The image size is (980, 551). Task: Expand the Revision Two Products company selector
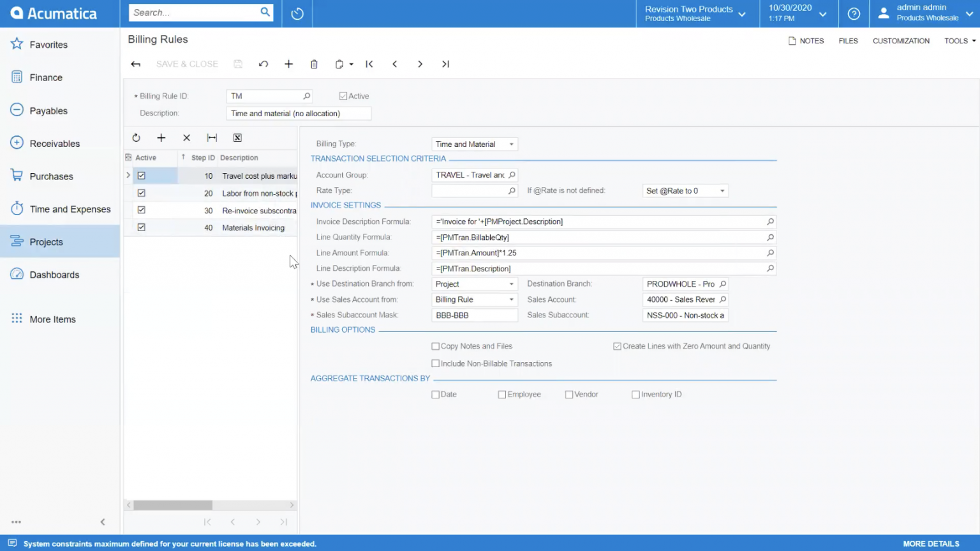click(742, 11)
